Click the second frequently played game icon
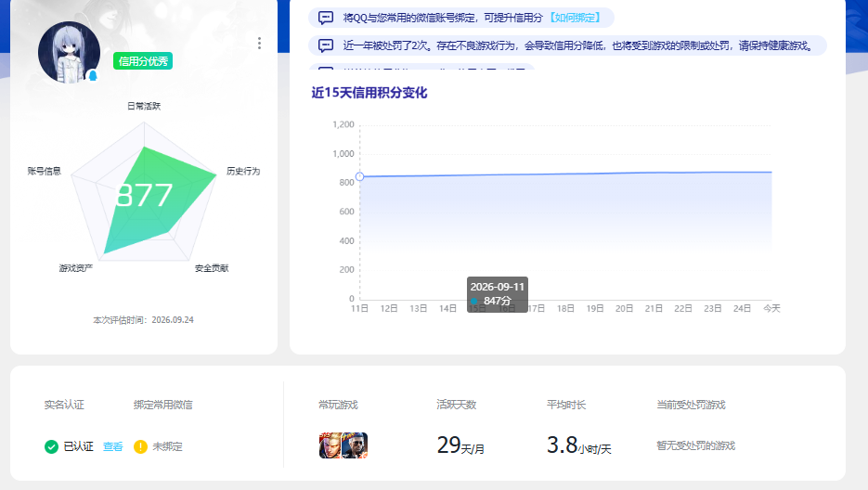Viewport: 868px width, 490px height. tap(356, 445)
